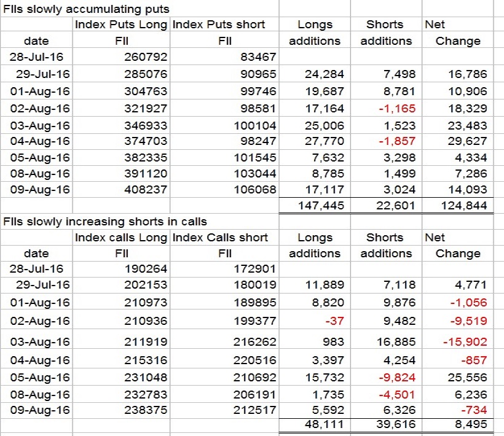This screenshot has width=504, height=436.
Task: Click the 'Index Puts Long' column header
Action: [122, 25]
